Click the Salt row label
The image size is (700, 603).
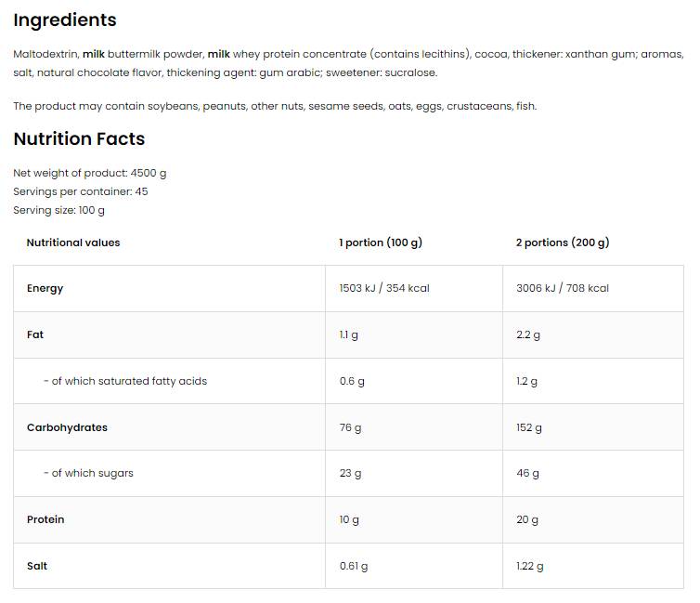(x=37, y=566)
